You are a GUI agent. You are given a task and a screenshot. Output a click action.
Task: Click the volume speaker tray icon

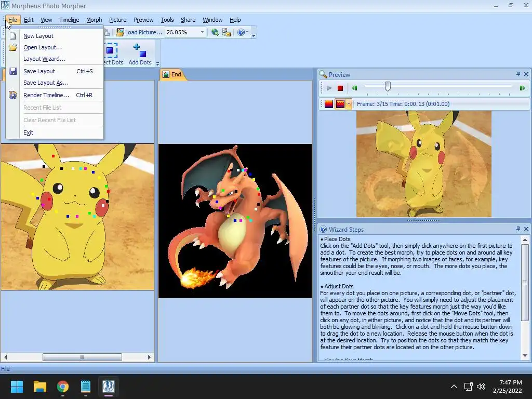[x=481, y=387]
